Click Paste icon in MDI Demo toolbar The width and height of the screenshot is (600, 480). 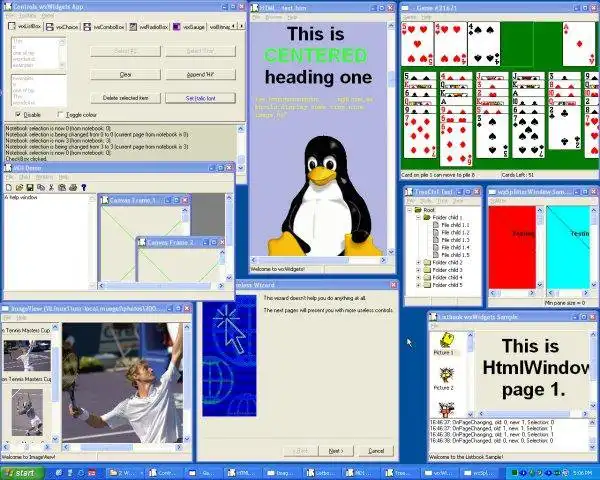pos(62,188)
